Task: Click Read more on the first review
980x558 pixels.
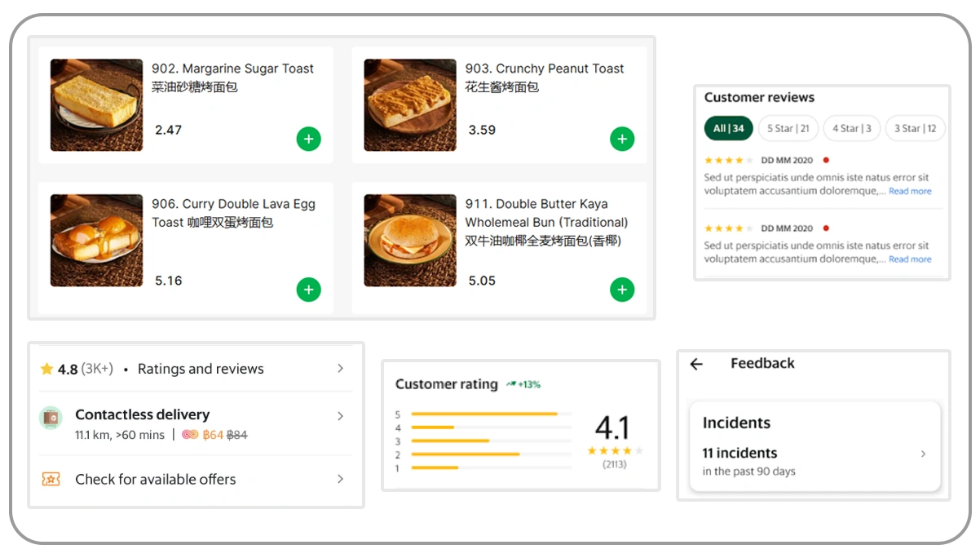Action: pyautogui.click(x=910, y=191)
